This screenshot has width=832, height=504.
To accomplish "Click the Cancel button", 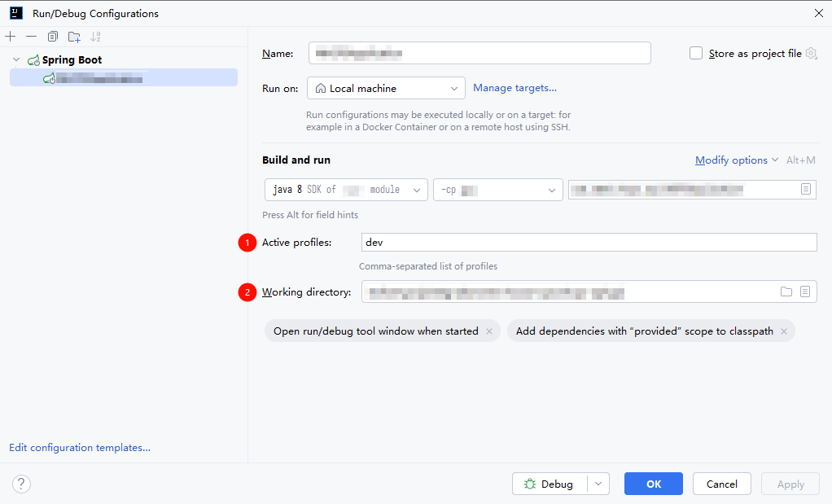I will [721, 484].
